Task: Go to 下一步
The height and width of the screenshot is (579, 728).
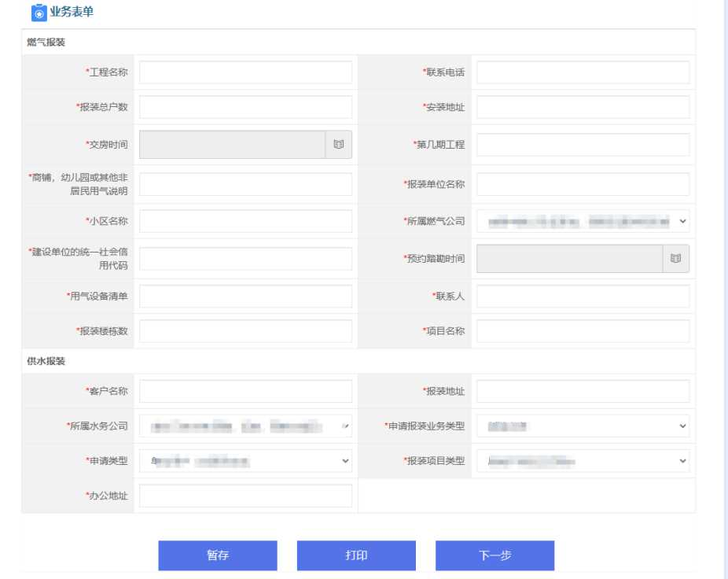Action: tap(495, 555)
